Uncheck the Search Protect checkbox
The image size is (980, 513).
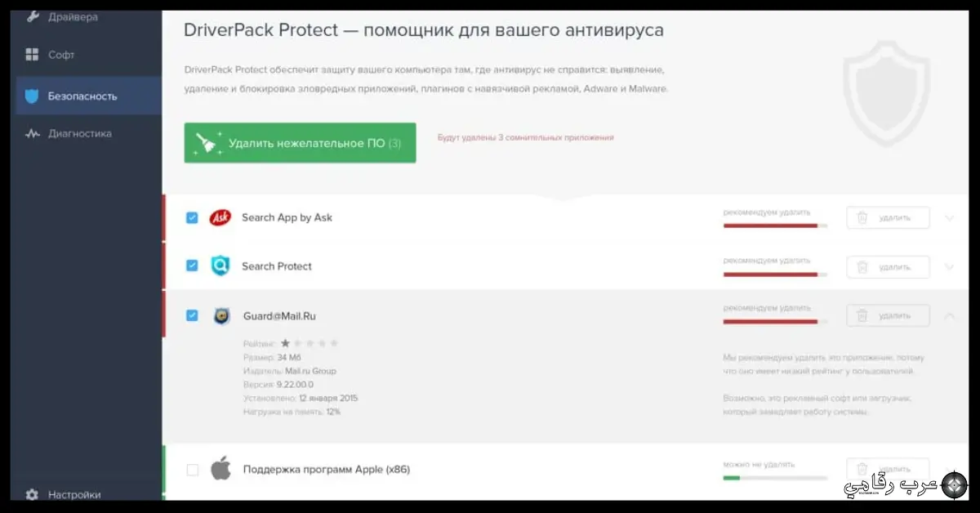click(x=192, y=265)
